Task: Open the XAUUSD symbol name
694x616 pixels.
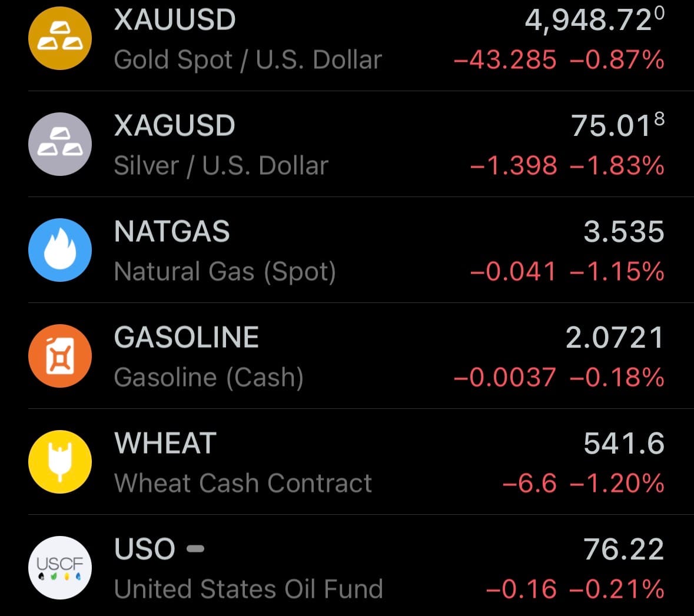Action: (175, 20)
